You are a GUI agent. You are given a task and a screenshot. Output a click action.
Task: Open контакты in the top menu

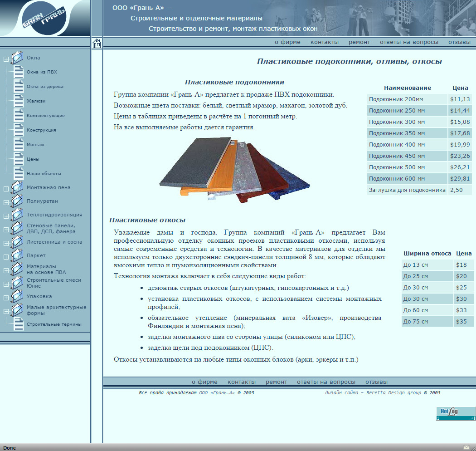pos(325,42)
